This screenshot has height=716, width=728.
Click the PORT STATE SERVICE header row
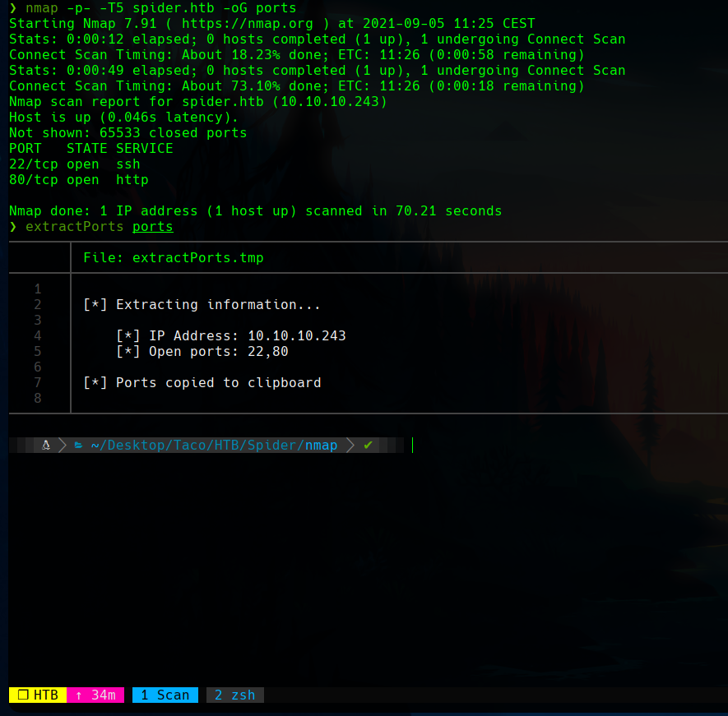pos(90,148)
